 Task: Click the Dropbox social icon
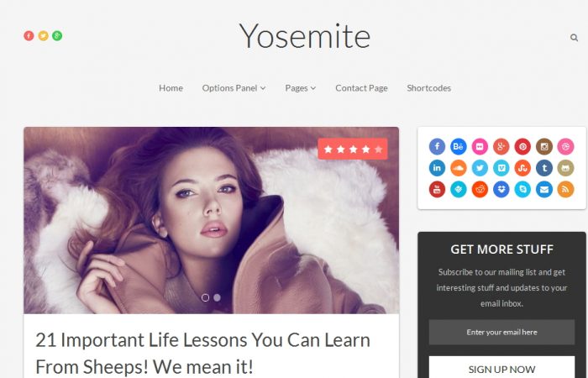click(x=501, y=189)
